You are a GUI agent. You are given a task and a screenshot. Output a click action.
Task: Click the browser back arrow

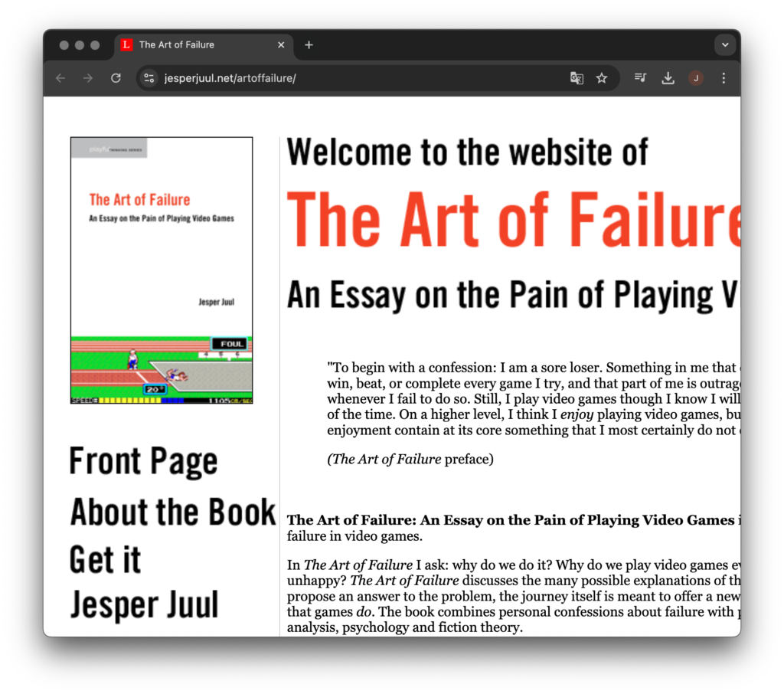pos(60,78)
